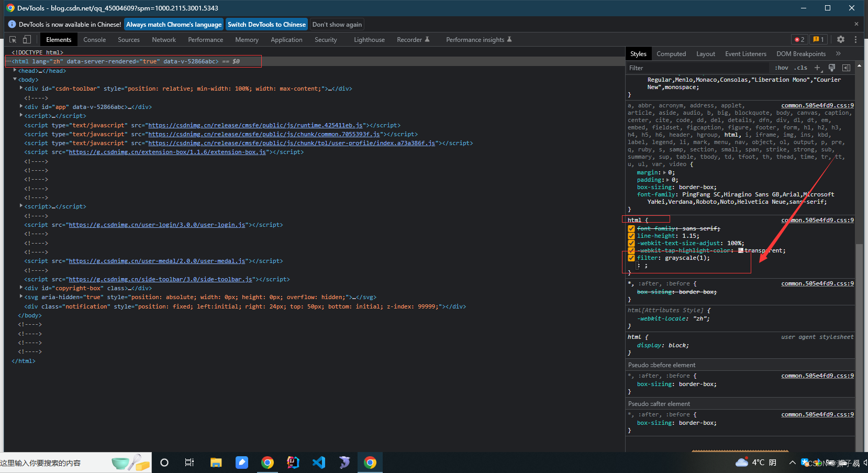Click the info icon in the language infobar
Viewport: 868px width, 473px height.
click(x=12, y=24)
